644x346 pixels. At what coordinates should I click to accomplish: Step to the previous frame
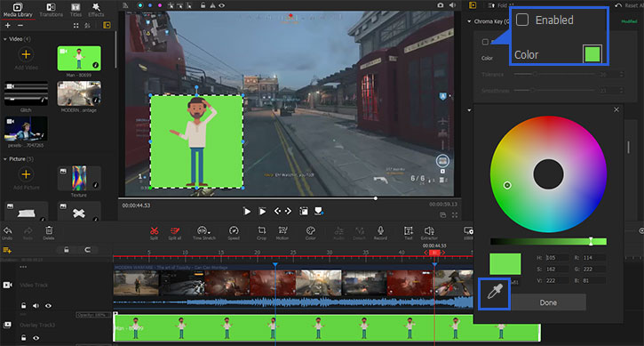278,211
